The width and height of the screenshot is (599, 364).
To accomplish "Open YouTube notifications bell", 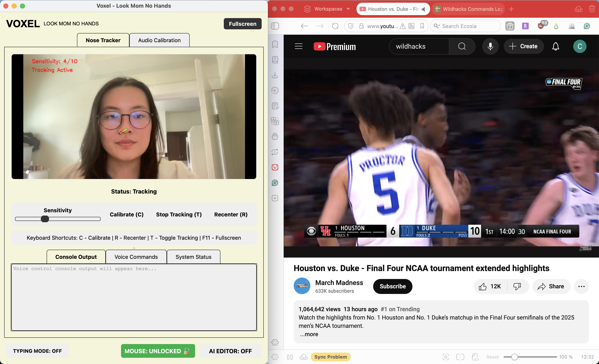I will click(556, 46).
